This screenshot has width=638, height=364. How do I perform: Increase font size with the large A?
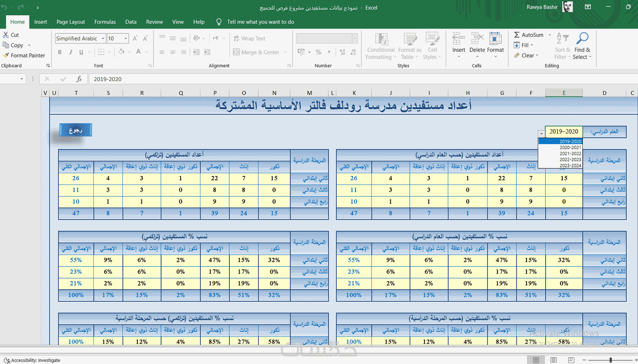coord(135,38)
